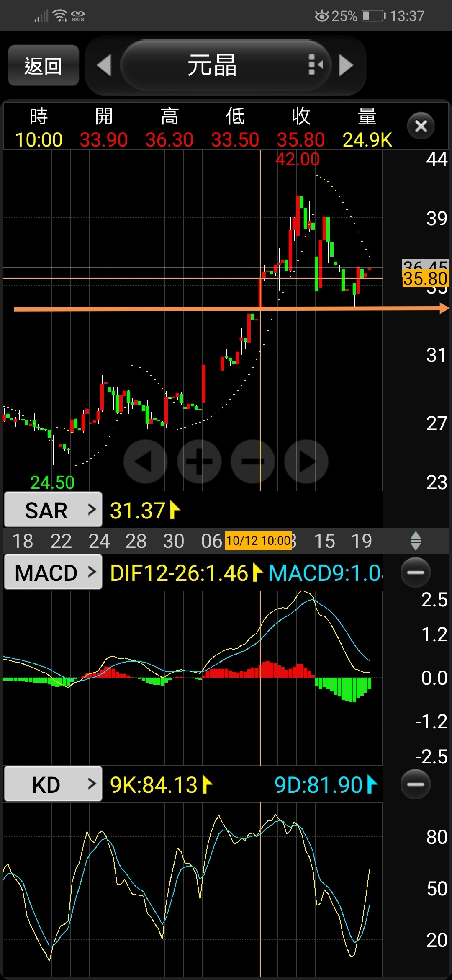
Task: Tap the high price 36.30
Action: coord(169,139)
